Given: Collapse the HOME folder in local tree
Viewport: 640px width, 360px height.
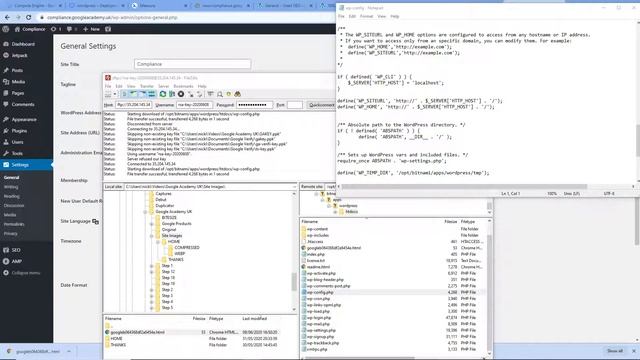Looking at the screenshot, I should (158, 242).
